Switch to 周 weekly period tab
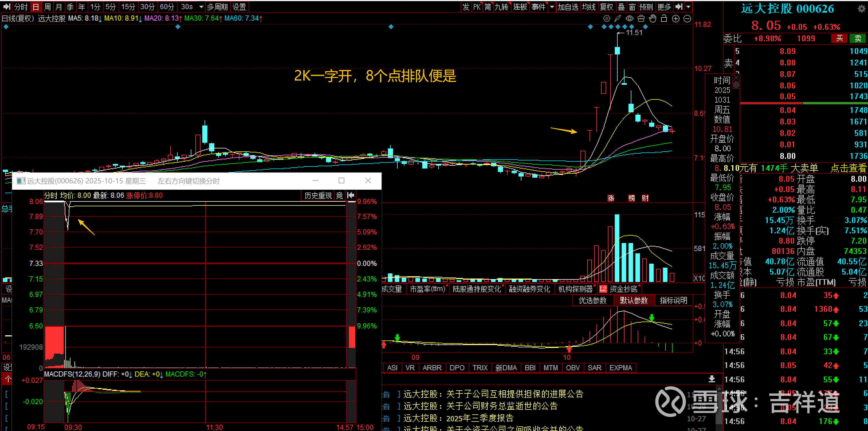The width and height of the screenshot is (868, 431). (48, 7)
